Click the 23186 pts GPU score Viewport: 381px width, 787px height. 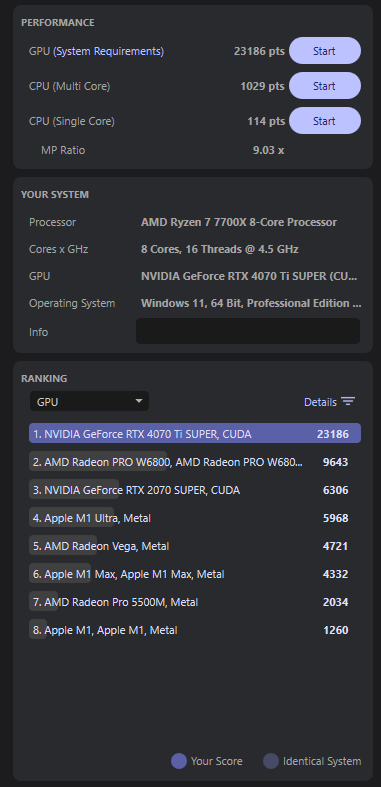pyautogui.click(x=259, y=51)
